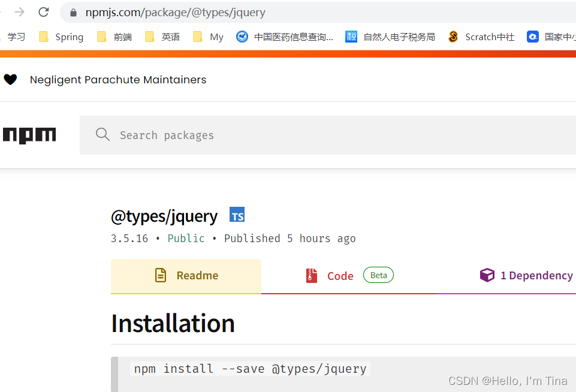Screen dimensions: 576x392
Task: Click the Search packages input field
Action: (x=240, y=134)
